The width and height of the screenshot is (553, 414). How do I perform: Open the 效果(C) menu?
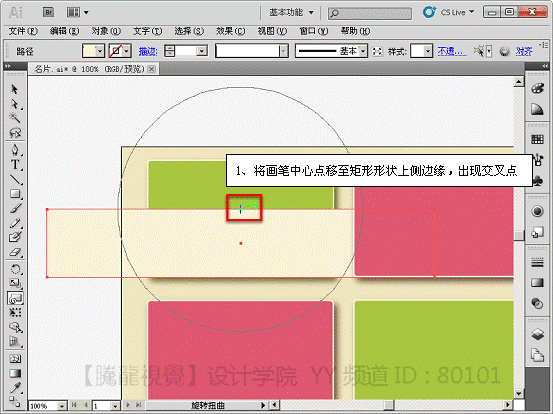[x=230, y=31]
